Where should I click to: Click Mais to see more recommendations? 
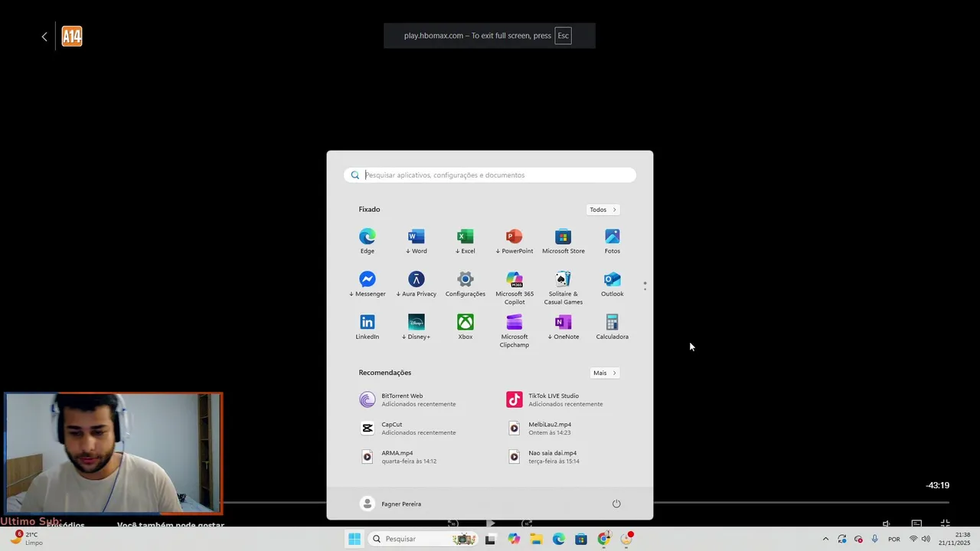[x=604, y=373]
